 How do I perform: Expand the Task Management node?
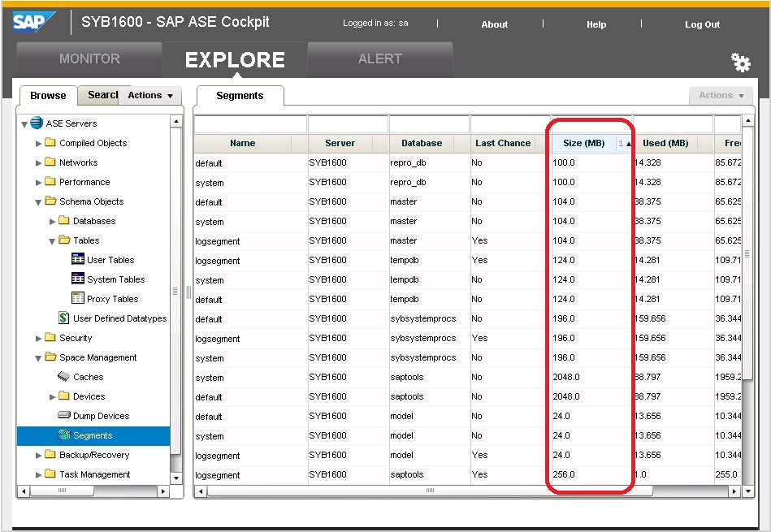pyautogui.click(x=38, y=475)
